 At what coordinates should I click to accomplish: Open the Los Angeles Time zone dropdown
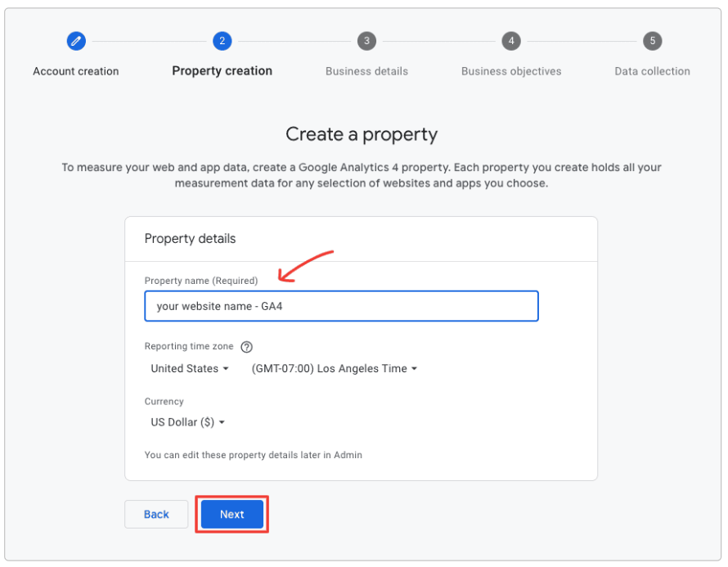click(334, 368)
